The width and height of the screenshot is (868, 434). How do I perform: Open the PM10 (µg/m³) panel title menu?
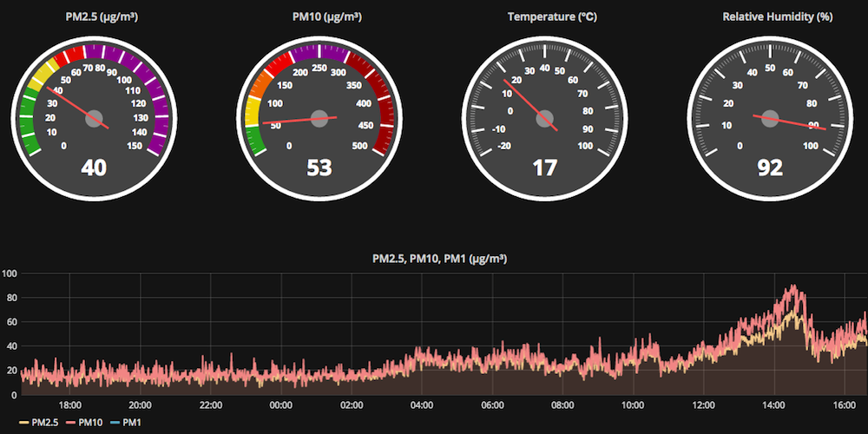319,16
